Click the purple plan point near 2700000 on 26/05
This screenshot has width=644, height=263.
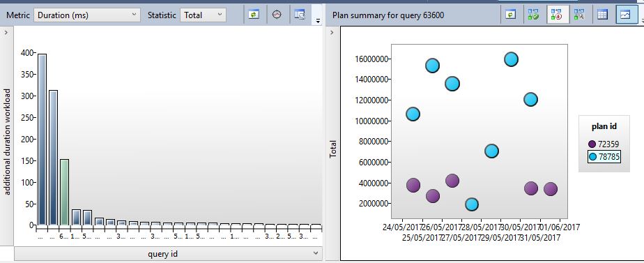(x=433, y=195)
